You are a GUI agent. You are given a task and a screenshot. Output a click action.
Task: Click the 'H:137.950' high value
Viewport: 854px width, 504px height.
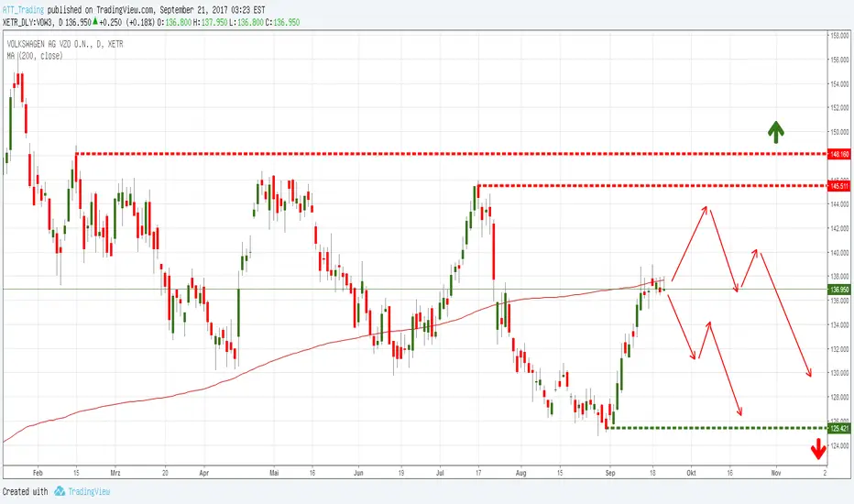(x=210, y=22)
